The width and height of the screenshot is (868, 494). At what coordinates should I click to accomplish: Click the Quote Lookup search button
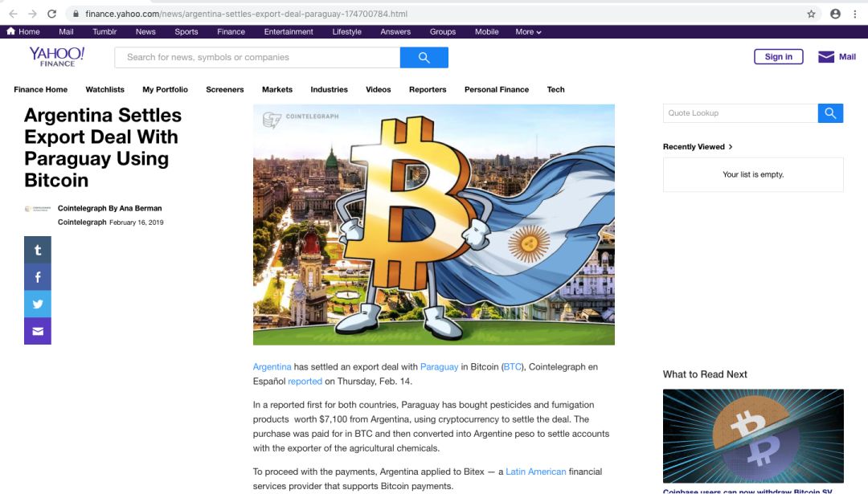point(830,112)
